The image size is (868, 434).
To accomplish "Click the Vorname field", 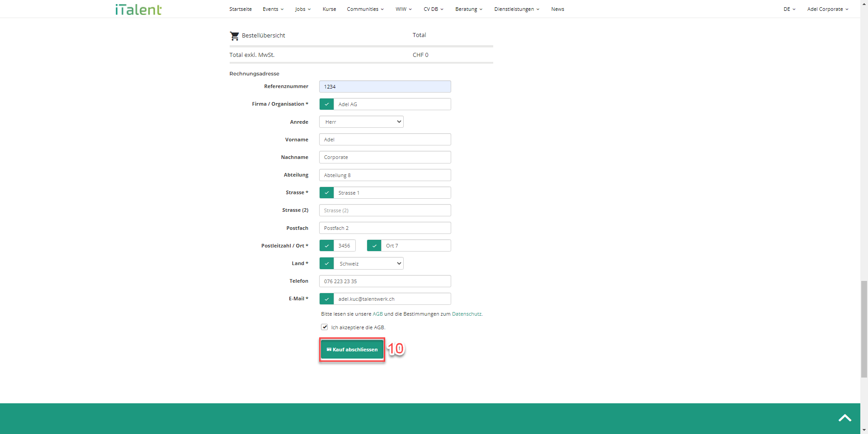I will pos(385,140).
